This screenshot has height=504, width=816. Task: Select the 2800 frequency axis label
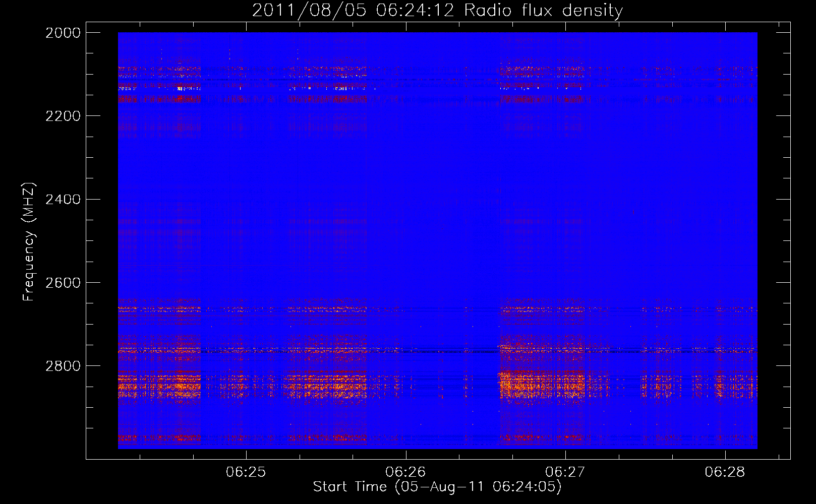click(63, 366)
